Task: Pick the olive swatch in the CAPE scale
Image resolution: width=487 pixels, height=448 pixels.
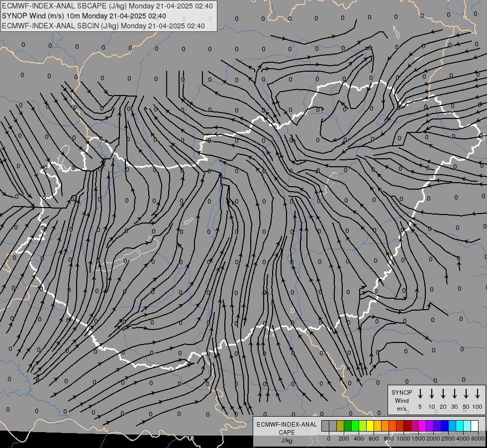Action: point(340,426)
